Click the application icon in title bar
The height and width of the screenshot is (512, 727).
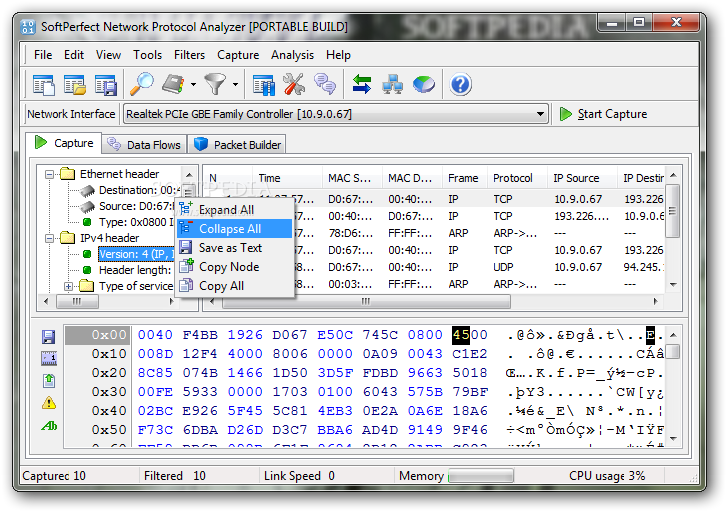click(28, 27)
